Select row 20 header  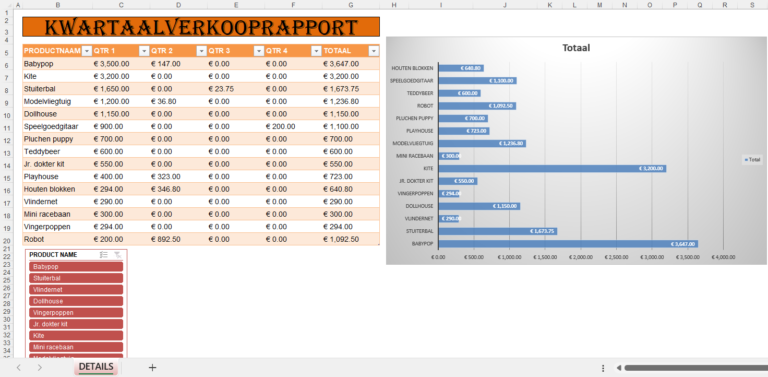(x=6, y=239)
